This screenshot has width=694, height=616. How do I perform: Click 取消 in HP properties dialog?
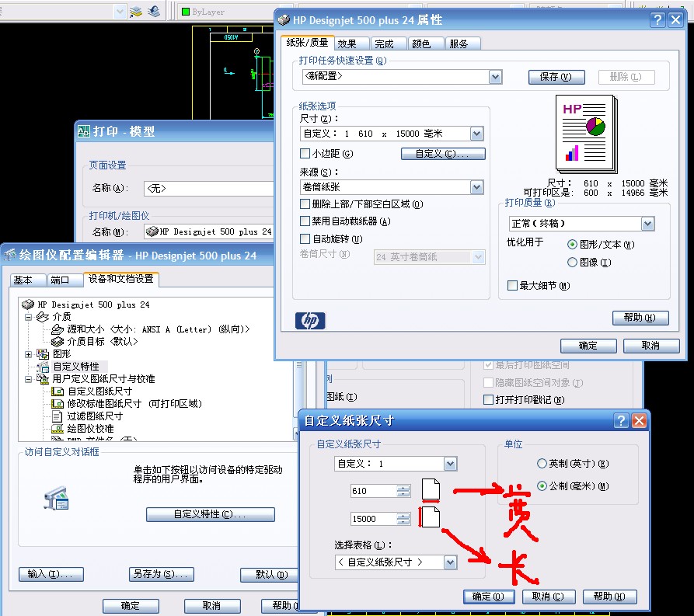click(651, 346)
